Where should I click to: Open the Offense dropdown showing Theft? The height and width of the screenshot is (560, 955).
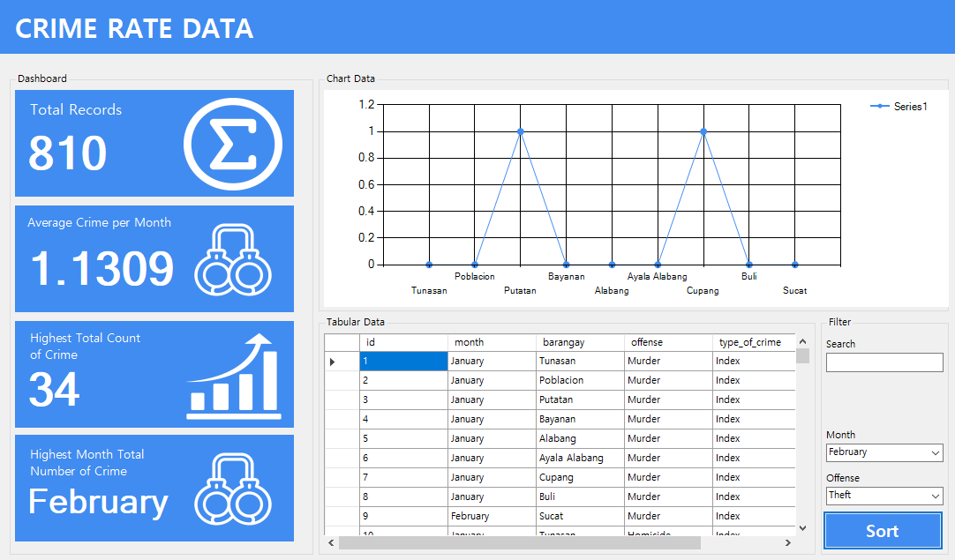[884, 496]
